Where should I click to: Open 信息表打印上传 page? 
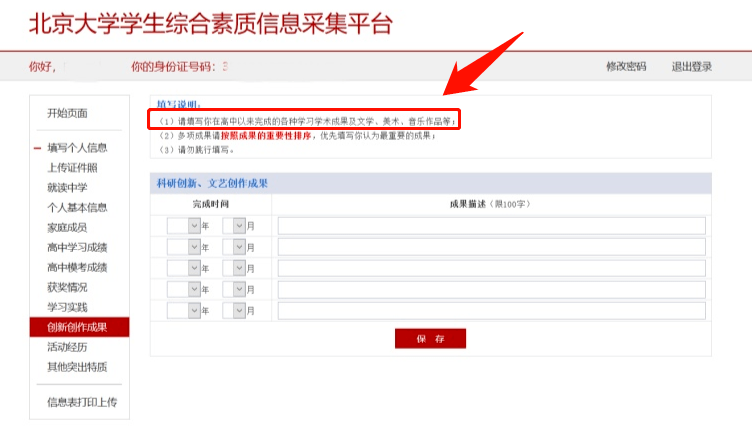[82, 402]
